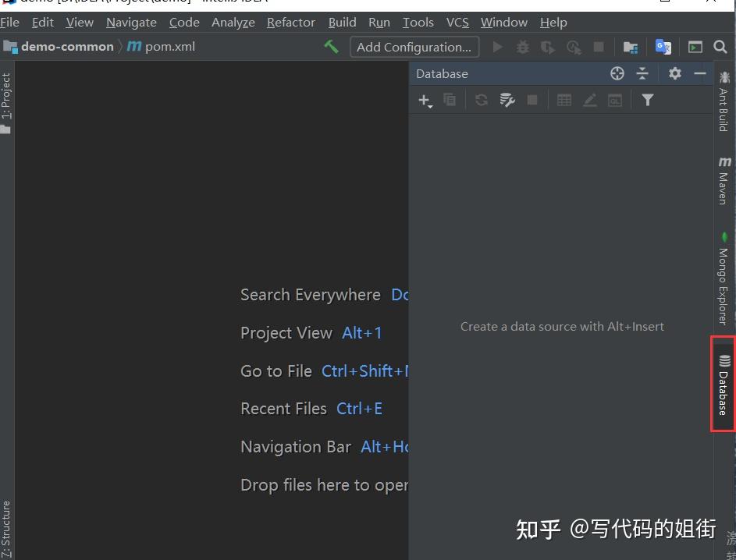Click Scroll from Editor crosshair icon in Database
The width and height of the screenshot is (736, 560).
point(617,73)
